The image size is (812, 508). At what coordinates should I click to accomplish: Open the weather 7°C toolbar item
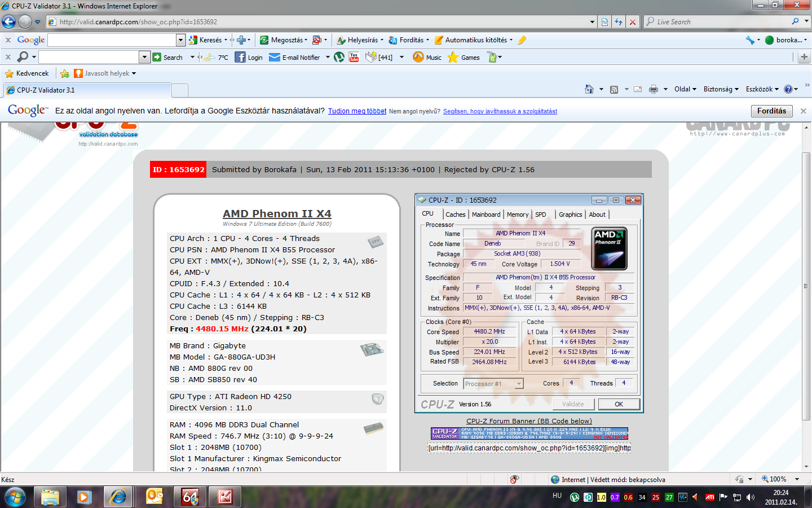pyautogui.click(x=217, y=57)
